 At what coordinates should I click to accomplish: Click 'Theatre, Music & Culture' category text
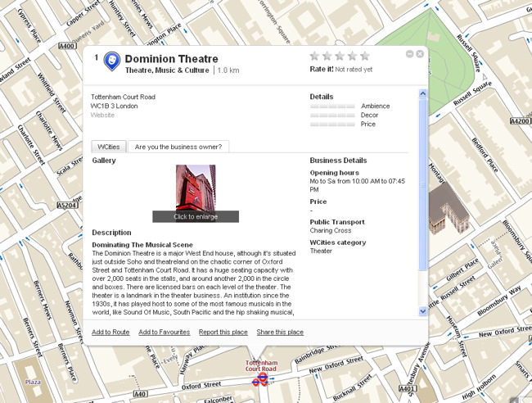(167, 70)
